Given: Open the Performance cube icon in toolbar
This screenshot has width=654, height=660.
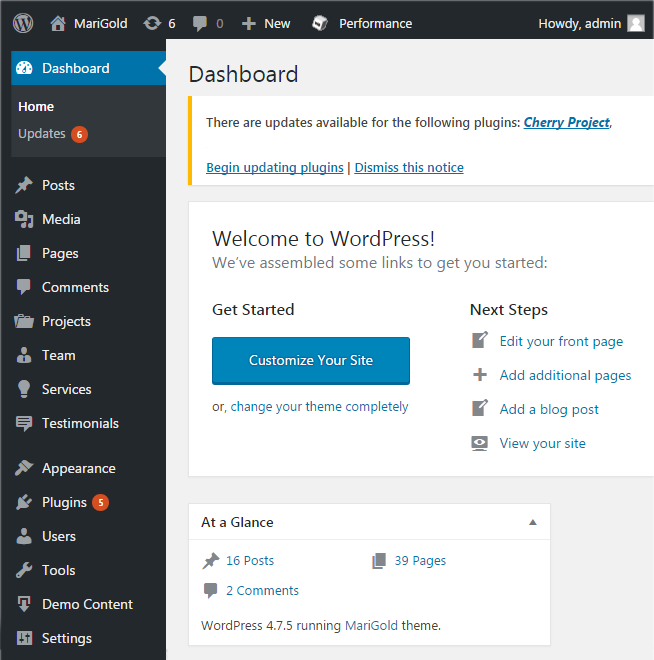Looking at the screenshot, I should 320,23.
